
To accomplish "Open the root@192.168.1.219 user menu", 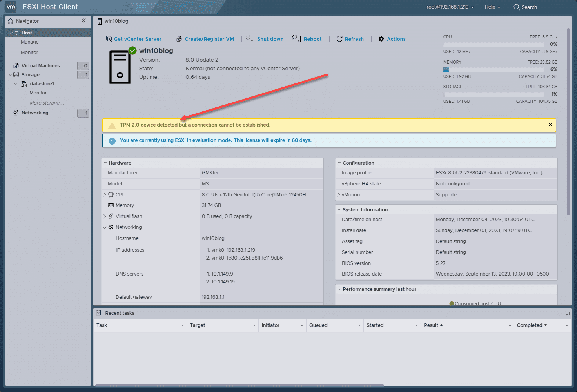I will (x=450, y=7).
